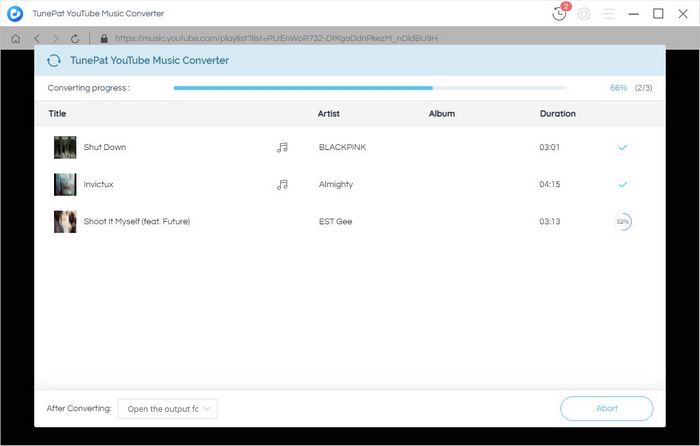Click the (2/3) conversion count text
This screenshot has height=446, width=700.
(x=643, y=88)
